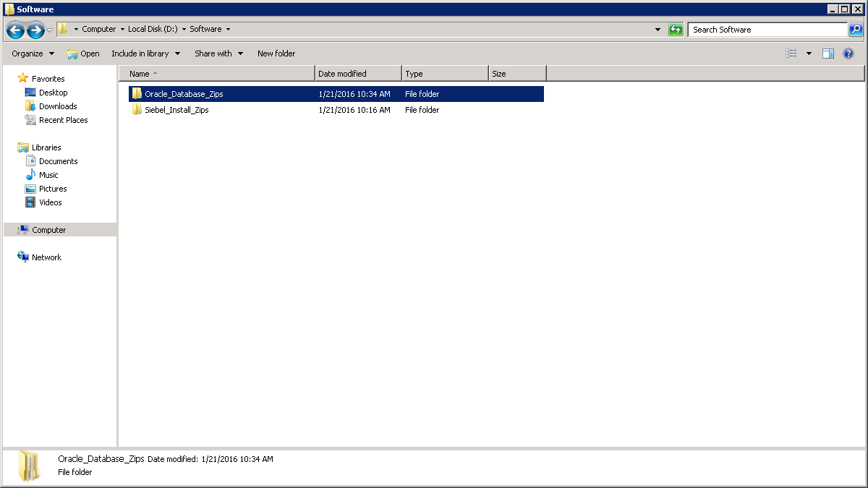Expand the arrow after Software breadcrumb
This screenshot has height=488, width=868.
tap(228, 30)
